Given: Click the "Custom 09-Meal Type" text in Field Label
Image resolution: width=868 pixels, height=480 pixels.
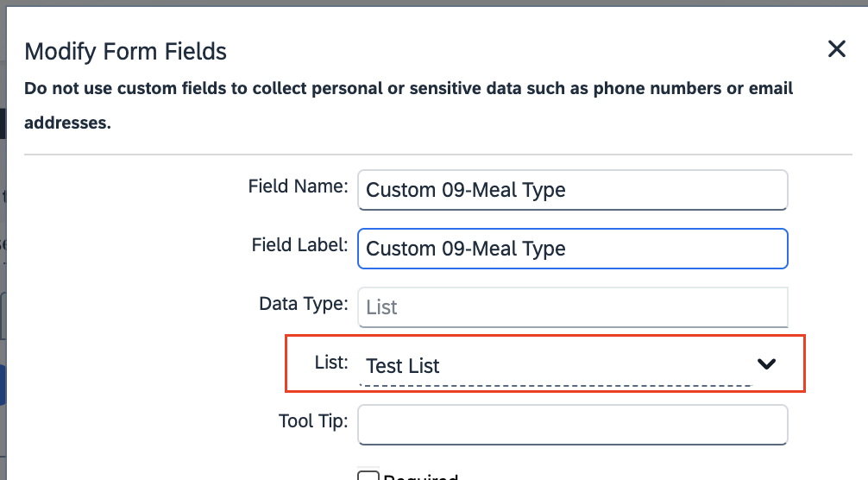Looking at the screenshot, I should coord(466,249).
